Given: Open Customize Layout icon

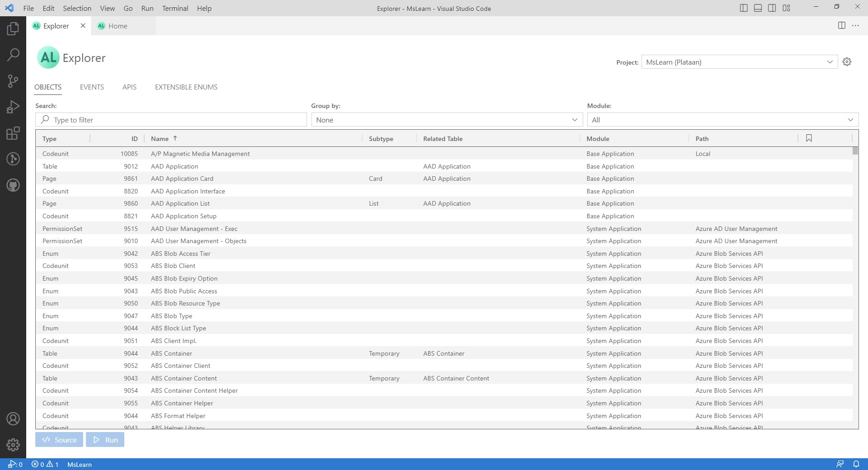Looking at the screenshot, I should (x=787, y=8).
